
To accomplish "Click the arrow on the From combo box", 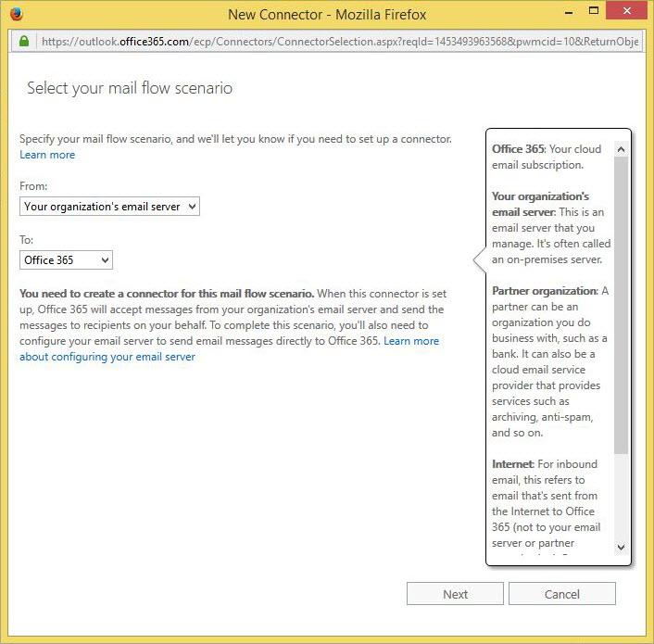I will [x=192, y=207].
